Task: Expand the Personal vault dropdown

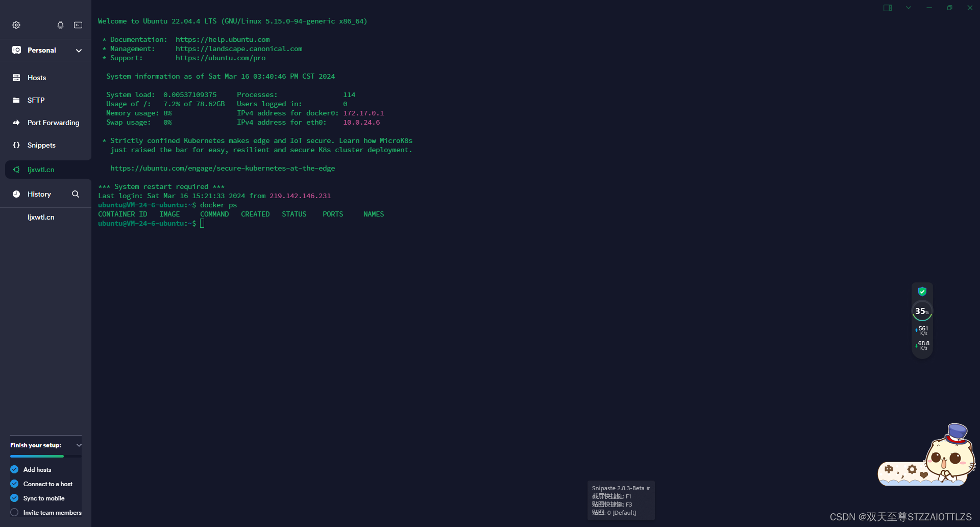Action: point(79,50)
